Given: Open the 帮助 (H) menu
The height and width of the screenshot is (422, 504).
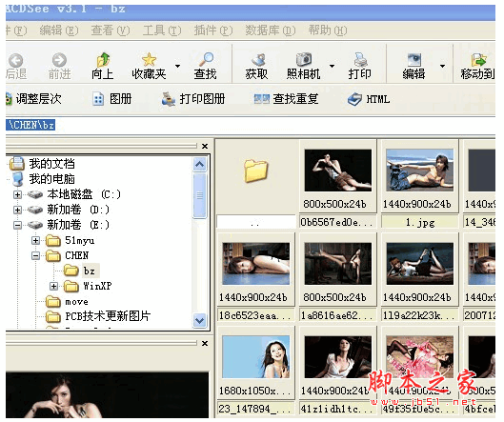Looking at the screenshot, I should pos(328,30).
